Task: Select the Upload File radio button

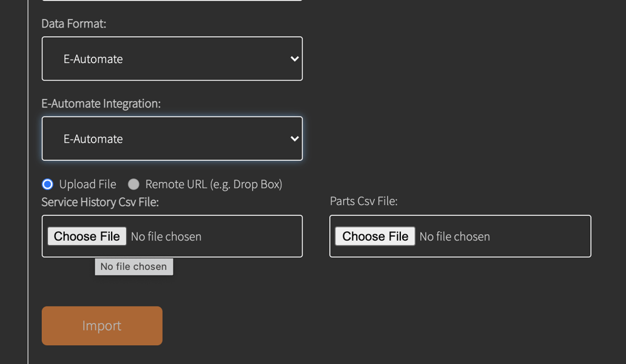Action: pos(47,184)
